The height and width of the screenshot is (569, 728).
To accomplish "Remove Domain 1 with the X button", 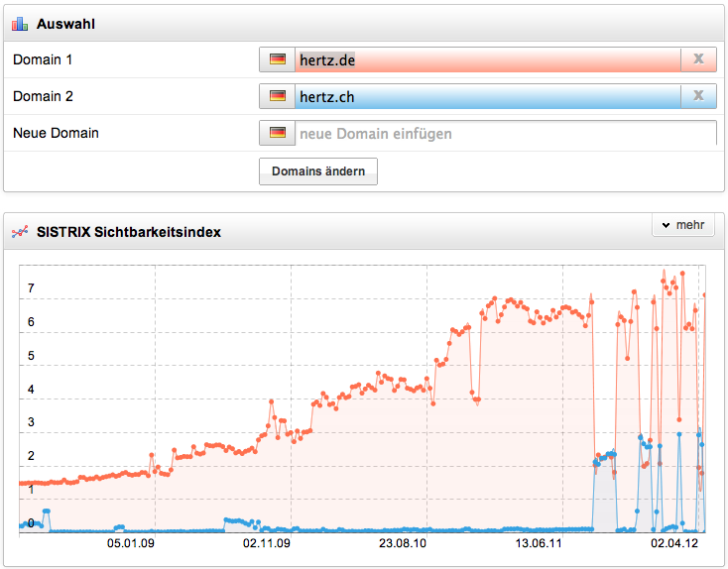I will point(698,59).
